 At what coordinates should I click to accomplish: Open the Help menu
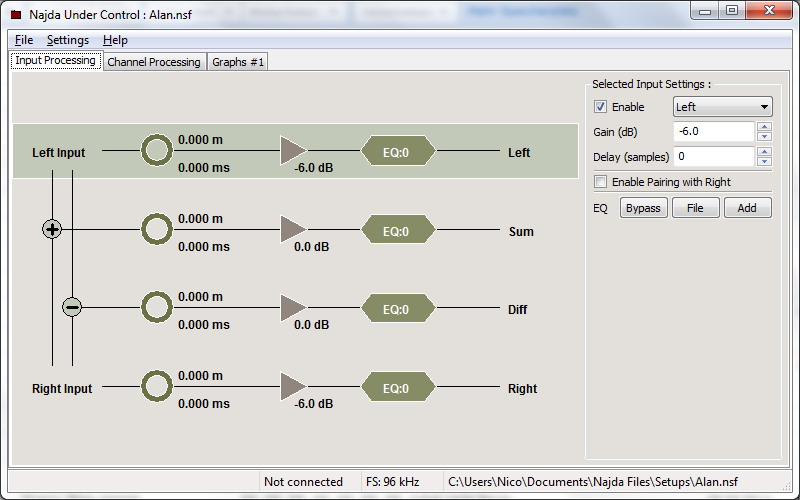pyautogui.click(x=115, y=40)
